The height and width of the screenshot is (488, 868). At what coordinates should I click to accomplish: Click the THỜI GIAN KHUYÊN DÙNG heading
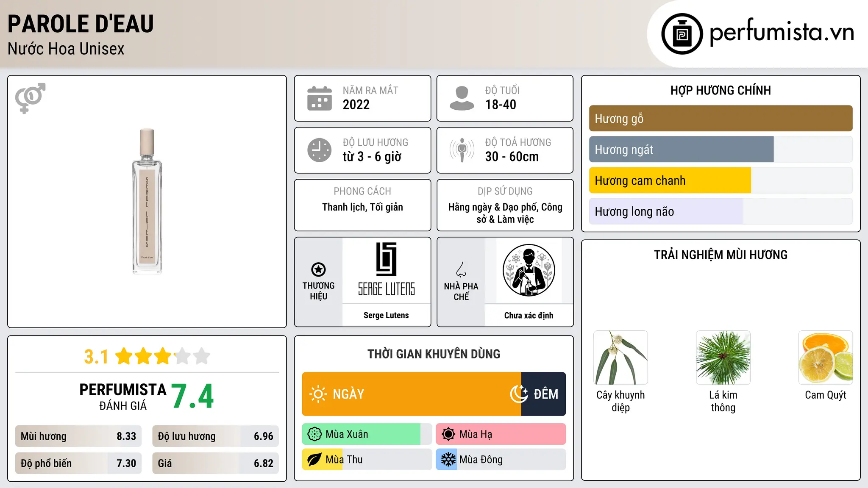coord(434,354)
